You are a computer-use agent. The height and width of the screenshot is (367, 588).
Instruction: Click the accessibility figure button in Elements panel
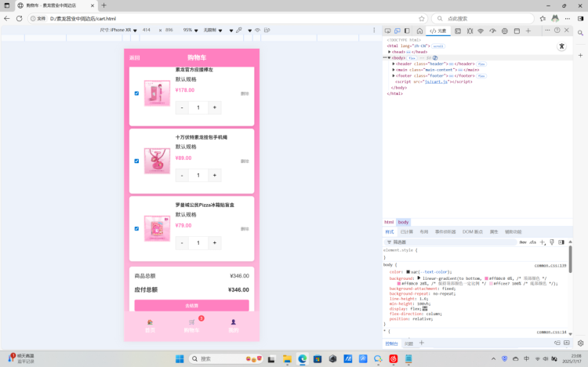[x=561, y=46]
